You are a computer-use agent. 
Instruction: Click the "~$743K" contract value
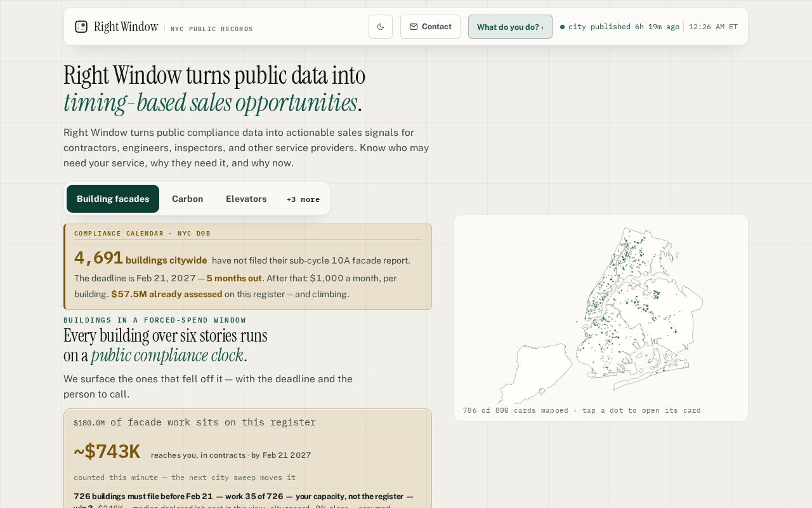pyautogui.click(x=107, y=451)
